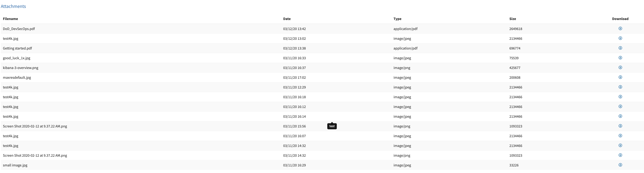Click the size value 75539
Viewport: 644px width, 173px height.
[x=514, y=58]
